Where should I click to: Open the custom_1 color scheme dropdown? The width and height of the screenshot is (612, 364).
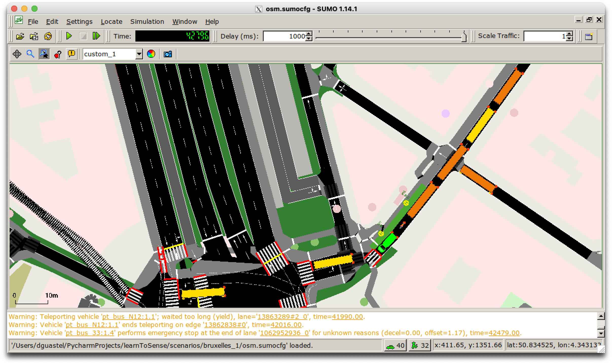[x=139, y=54]
